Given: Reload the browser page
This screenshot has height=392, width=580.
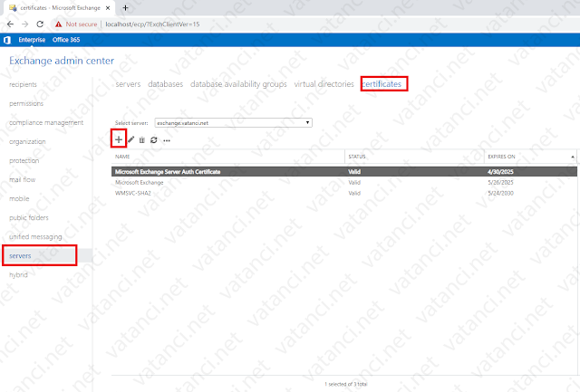Looking at the screenshot, I should click(x=40, y=24).
